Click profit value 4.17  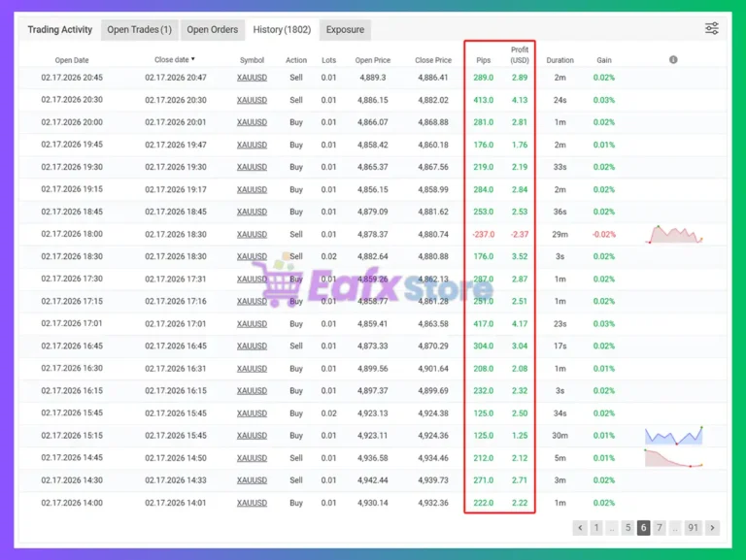click(520, 324)
